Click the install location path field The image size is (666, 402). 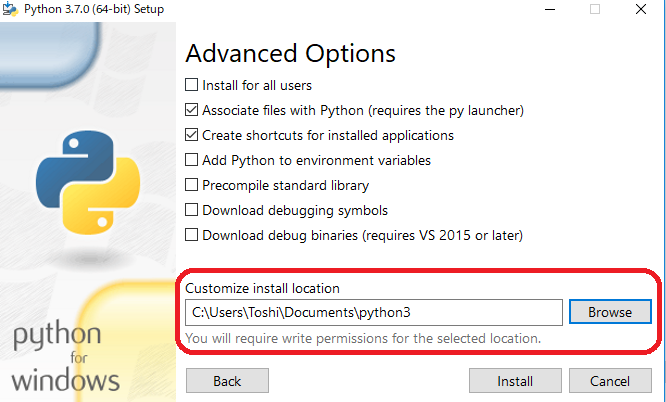(374, 312)
